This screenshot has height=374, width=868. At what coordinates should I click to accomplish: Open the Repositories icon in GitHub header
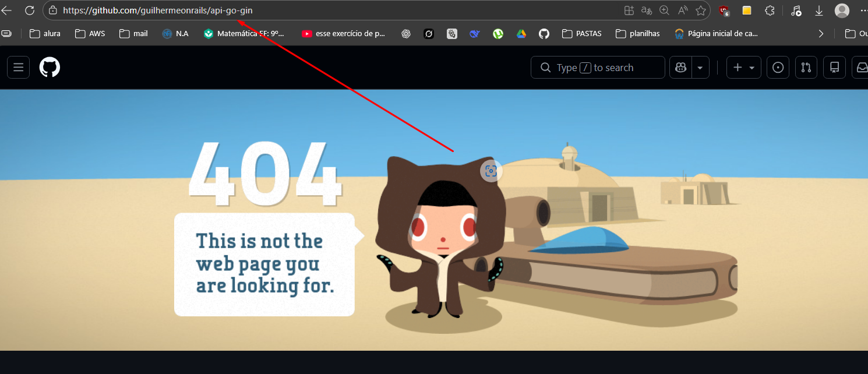point(834,68)
